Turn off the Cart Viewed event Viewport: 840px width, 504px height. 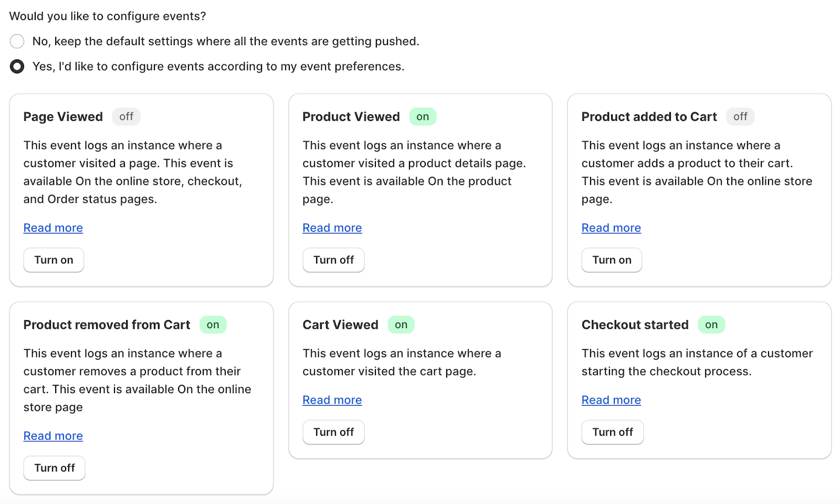tap(333, 432)
